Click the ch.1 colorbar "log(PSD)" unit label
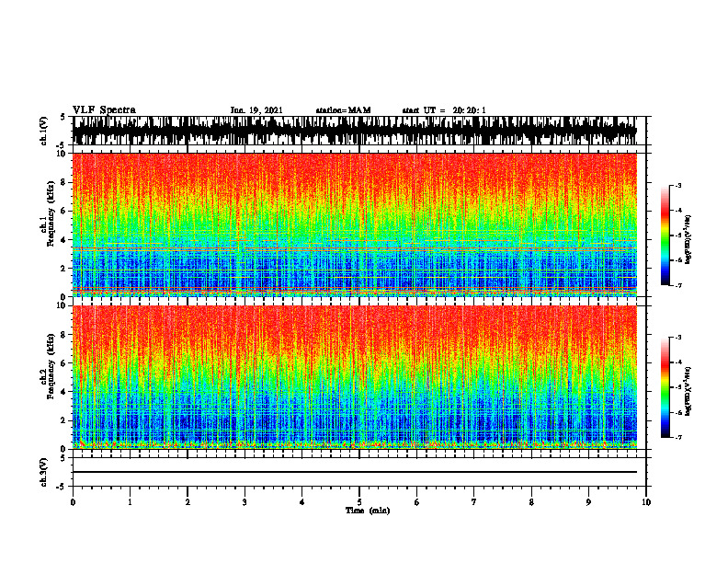The image size is (728, 563). (688, 240)
